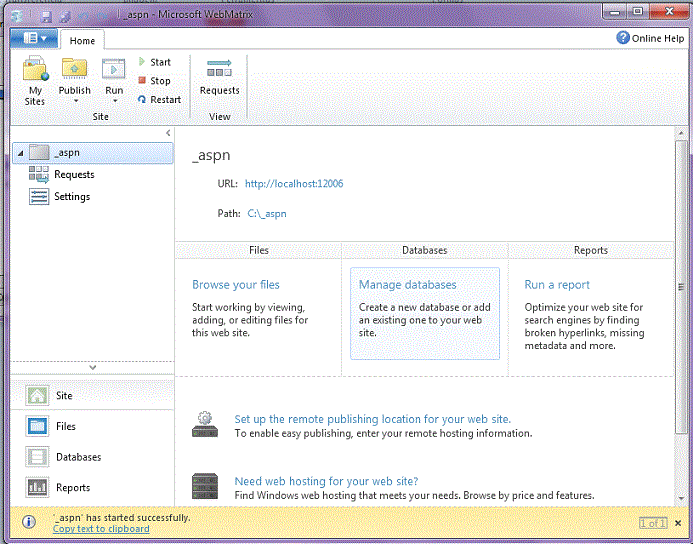Select the _aspn site tree item
The height and width of the screenshot is (544, 693).
click(x=93, y=153)
